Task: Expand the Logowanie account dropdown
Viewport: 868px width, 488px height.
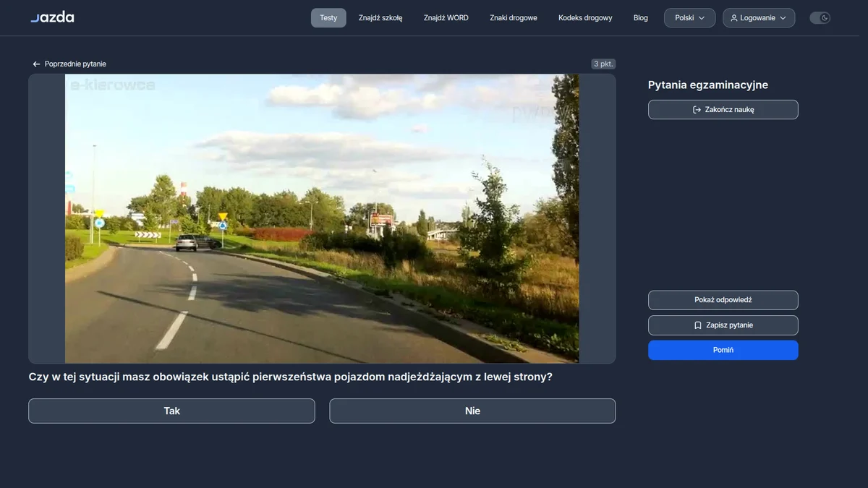Action: [758, 18]
